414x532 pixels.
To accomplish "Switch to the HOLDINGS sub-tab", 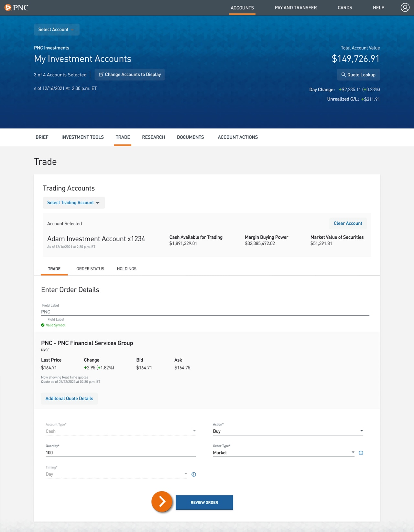I will tap(126, 269).
